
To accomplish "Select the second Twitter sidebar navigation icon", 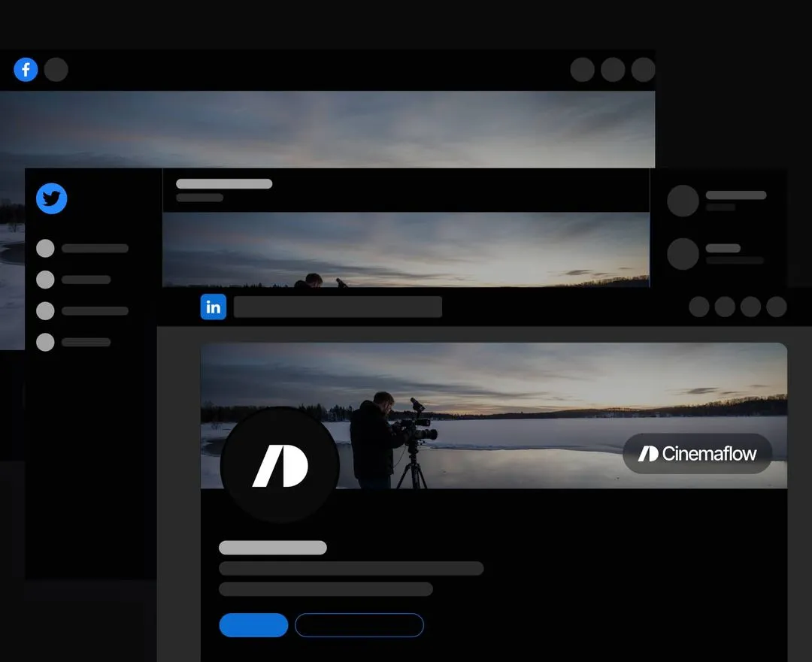I will [44, 279].
